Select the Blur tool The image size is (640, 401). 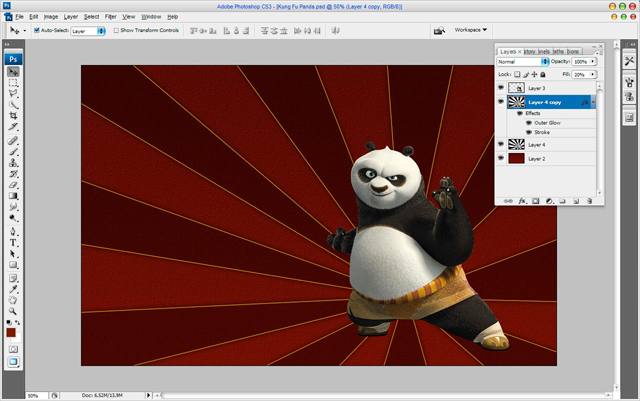tap(13, 207)
